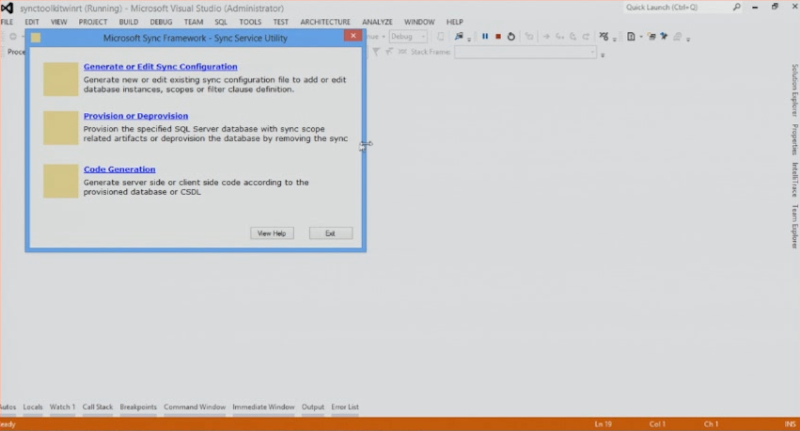
Task: Open the SQL menu
Action: click(221, 22)
